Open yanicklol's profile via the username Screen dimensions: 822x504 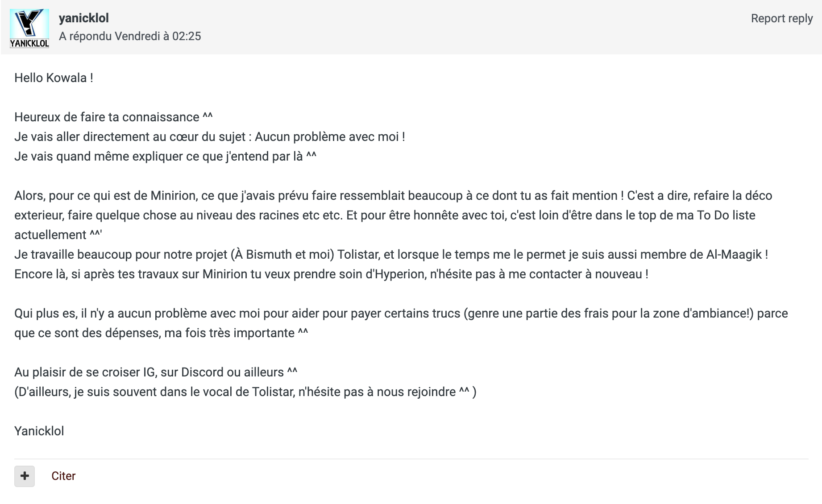pos(84,18)
